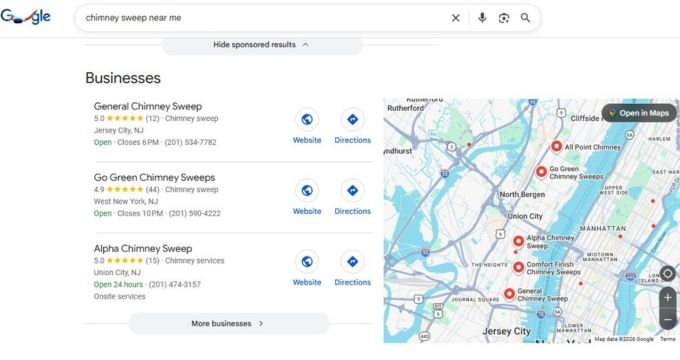Start voice search with microphone icon
Screen dimensions: 680x360
point(482,18)
